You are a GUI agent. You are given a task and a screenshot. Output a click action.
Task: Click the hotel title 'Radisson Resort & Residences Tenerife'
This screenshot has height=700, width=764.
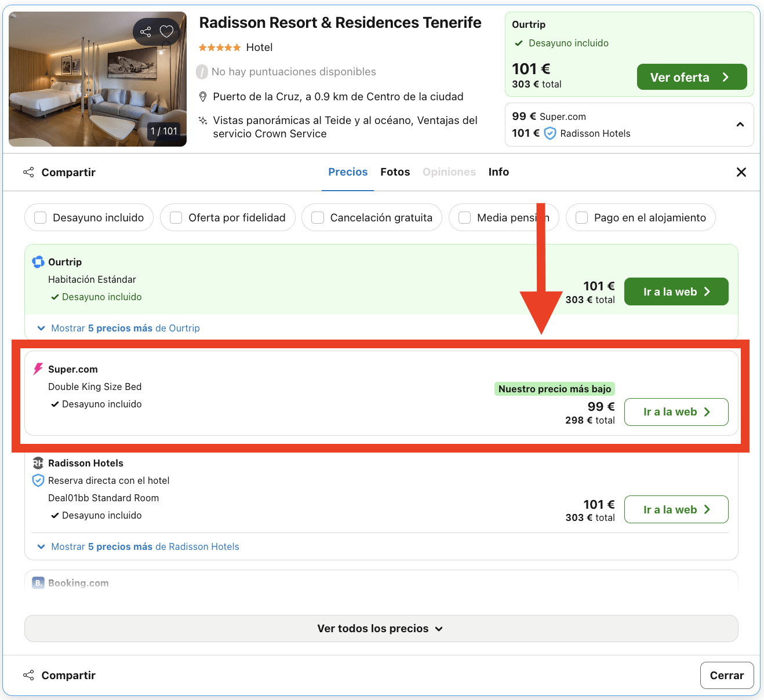pyautogui.click(x=340, y=23)
